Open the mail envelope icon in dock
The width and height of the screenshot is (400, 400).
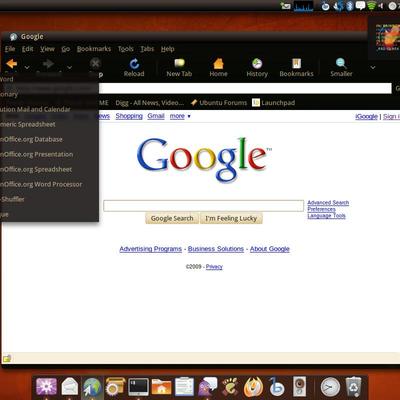70,387
